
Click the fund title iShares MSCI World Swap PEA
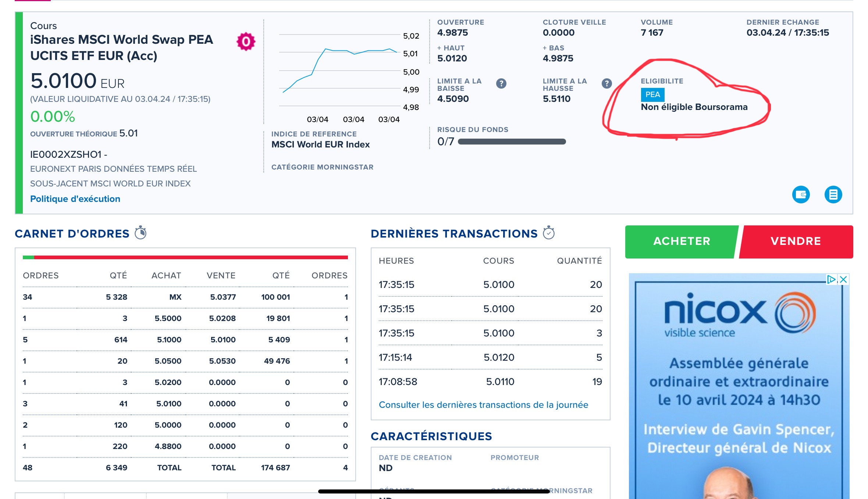pyautogui.click(x=122, y=47)
